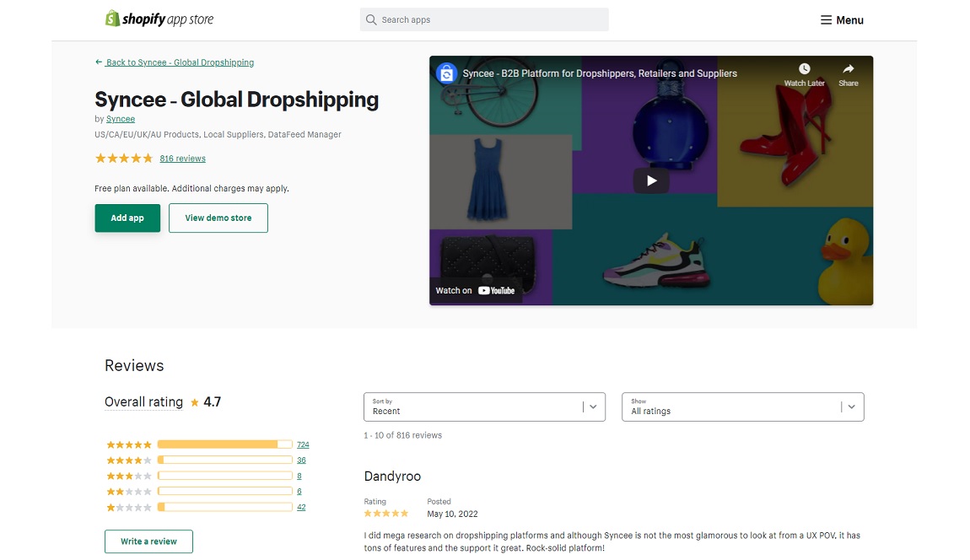
Task: Play the Syncee YouTube video
Action: click(x=650, y=180)
